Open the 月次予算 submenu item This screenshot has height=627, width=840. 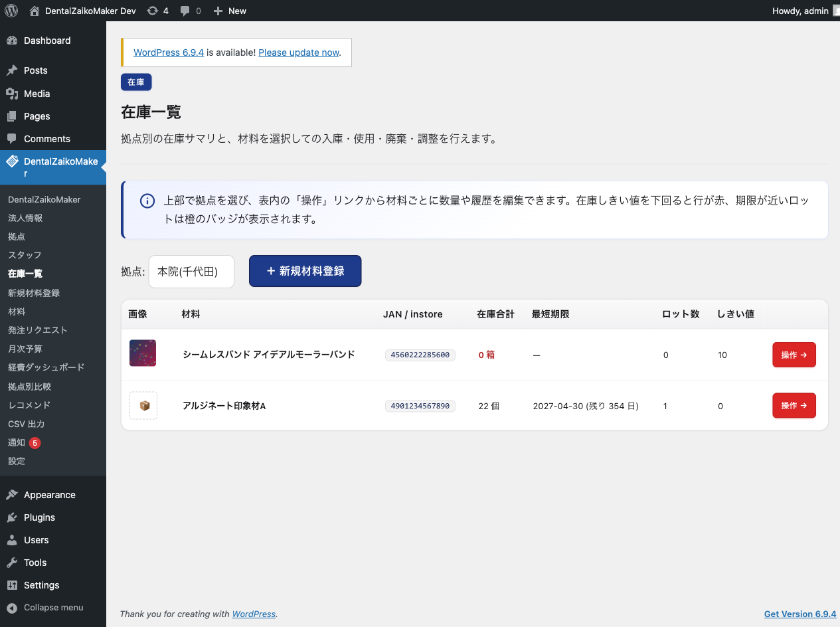pos(25,349)
